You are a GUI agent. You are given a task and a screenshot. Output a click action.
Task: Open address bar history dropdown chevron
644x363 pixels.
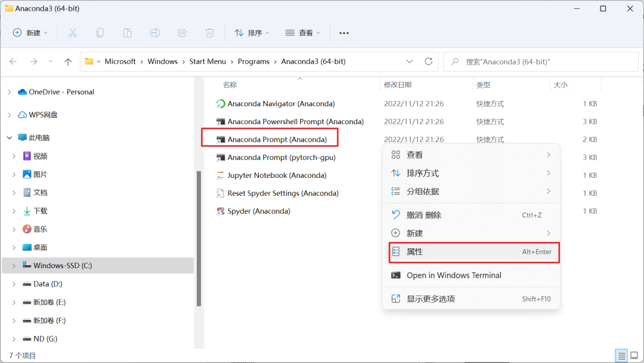(x=410, y=61)
